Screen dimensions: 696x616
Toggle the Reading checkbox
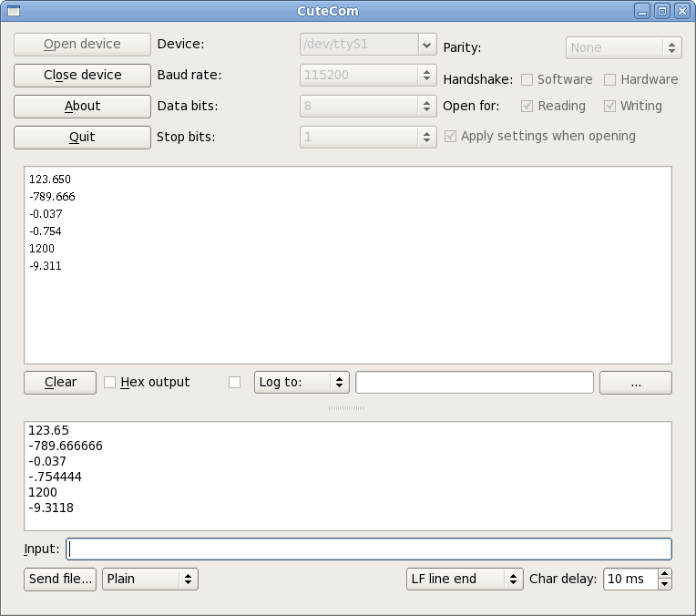point(527,106)
